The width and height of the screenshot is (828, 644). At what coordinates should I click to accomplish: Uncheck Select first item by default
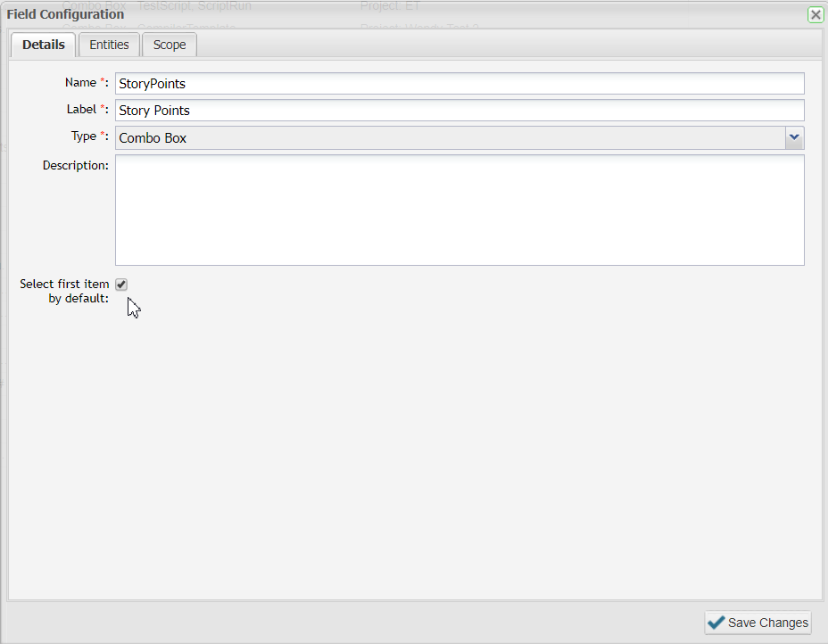point(121,285)
